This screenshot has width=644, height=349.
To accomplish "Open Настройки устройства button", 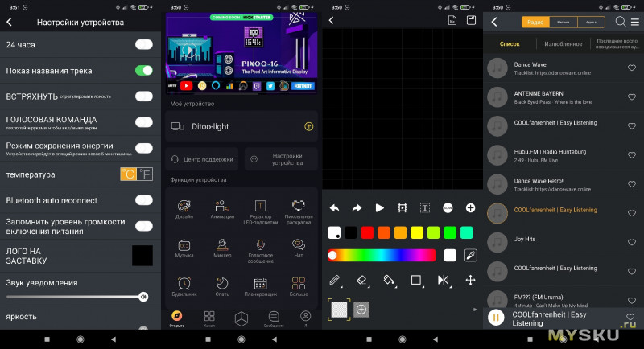I will (x=281, y=159).
